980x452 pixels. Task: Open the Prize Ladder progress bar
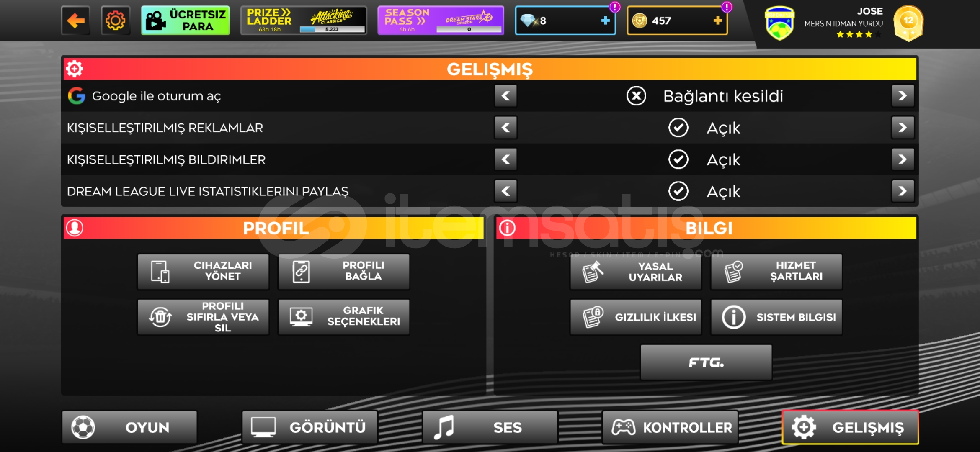(x=332, y=29)
